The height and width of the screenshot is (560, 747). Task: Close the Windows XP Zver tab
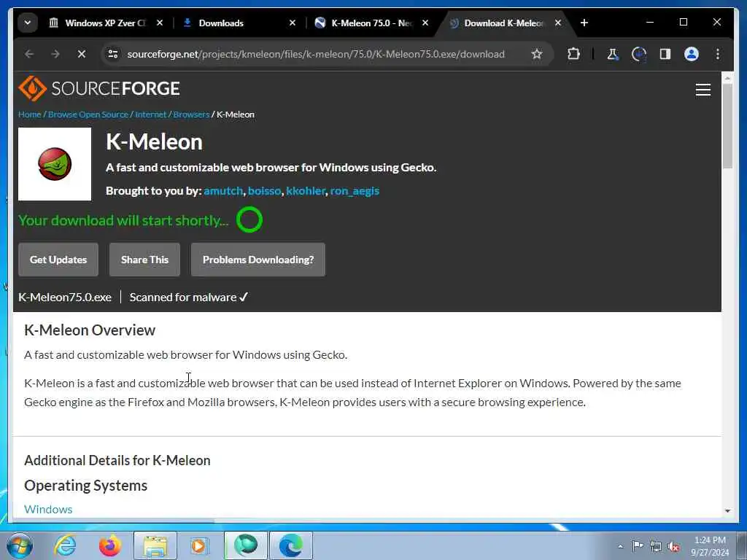tap(160, 23)
